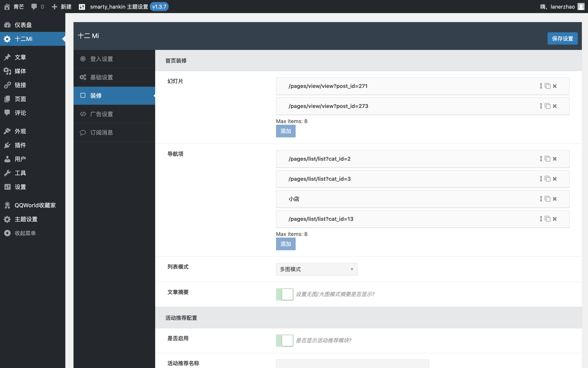The image size is (588, 368).
Task: Open 链接 in the sidebar menu
Action: [x=32, y=85]
